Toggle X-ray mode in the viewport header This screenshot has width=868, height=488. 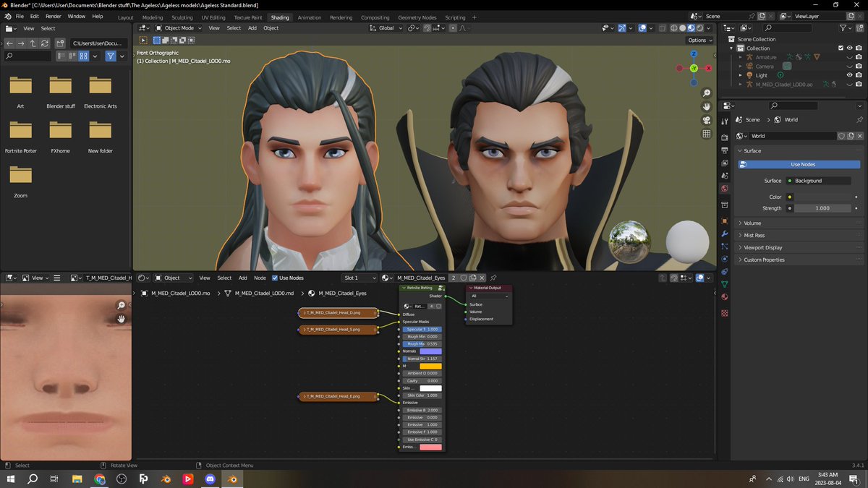661,28
